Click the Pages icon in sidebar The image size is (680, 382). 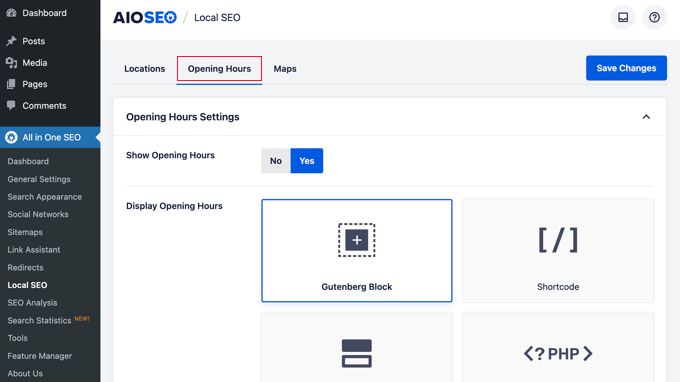[11, 84]
